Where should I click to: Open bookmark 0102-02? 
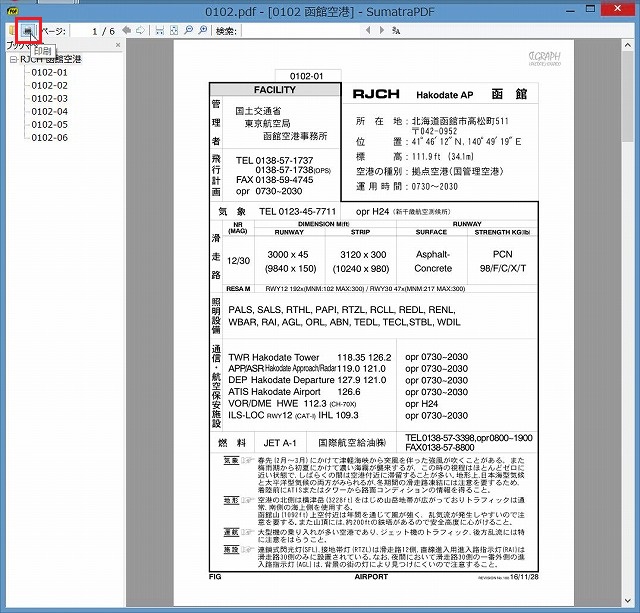(49, 86)
